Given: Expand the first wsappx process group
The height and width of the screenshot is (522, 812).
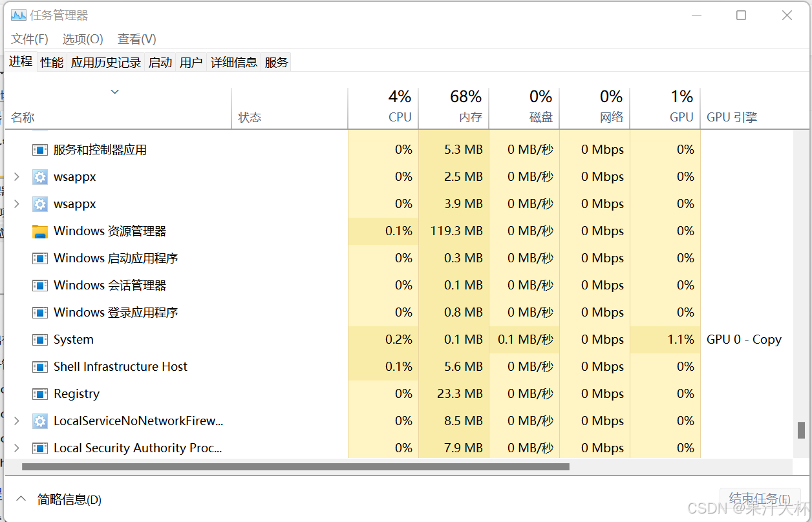Looking at the screenshot, I should pyautogui.click(x=17, y=176).
